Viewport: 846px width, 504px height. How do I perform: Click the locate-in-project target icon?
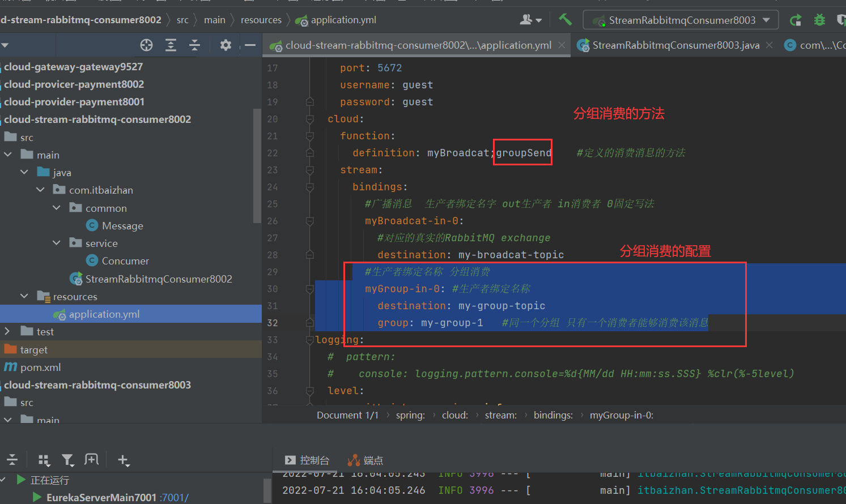(x=146, y=45)
